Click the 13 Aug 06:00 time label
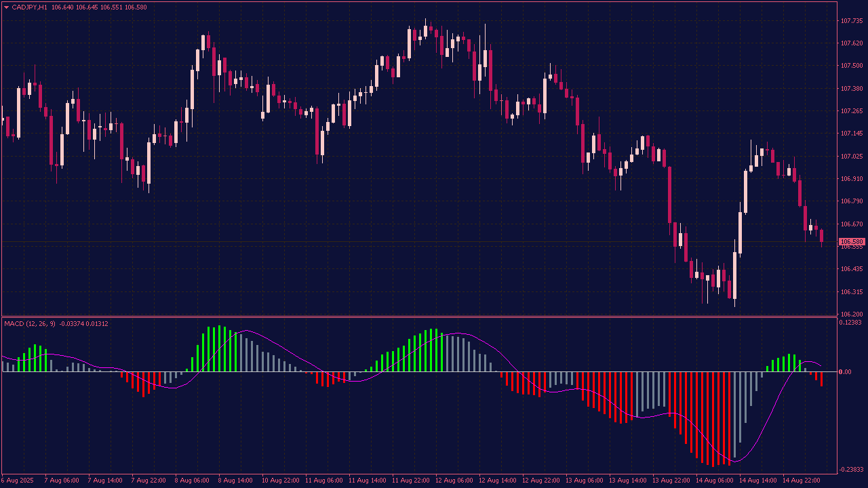This screenshot has width=868, height=488. [585, 481]
